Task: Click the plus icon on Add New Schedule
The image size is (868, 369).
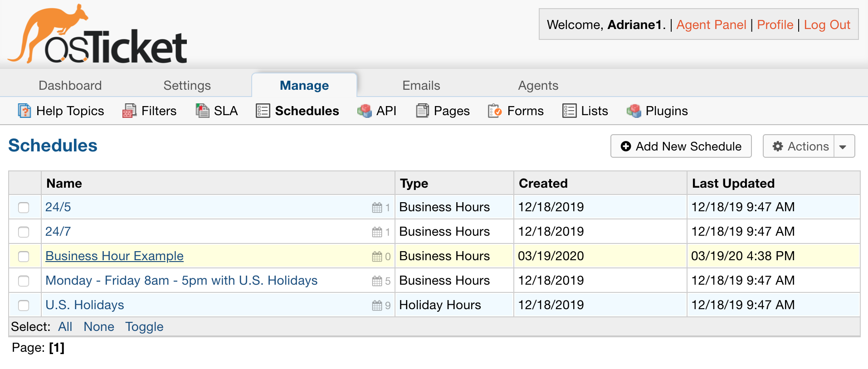Action: pyautogui.click(x=626, y=146)
